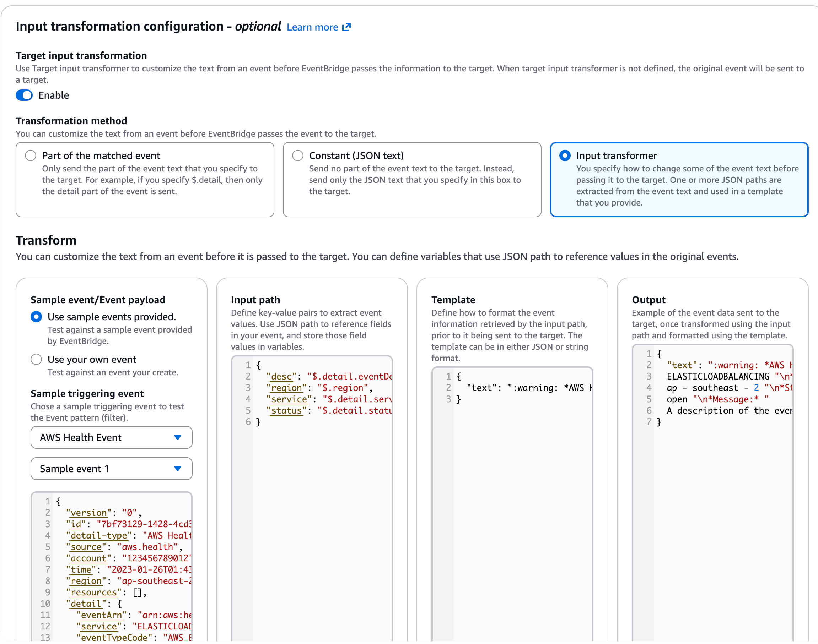Viewport: 818px width, 644px height.
Task: Click the "region" key in Input path
Action: click(287, 388)
